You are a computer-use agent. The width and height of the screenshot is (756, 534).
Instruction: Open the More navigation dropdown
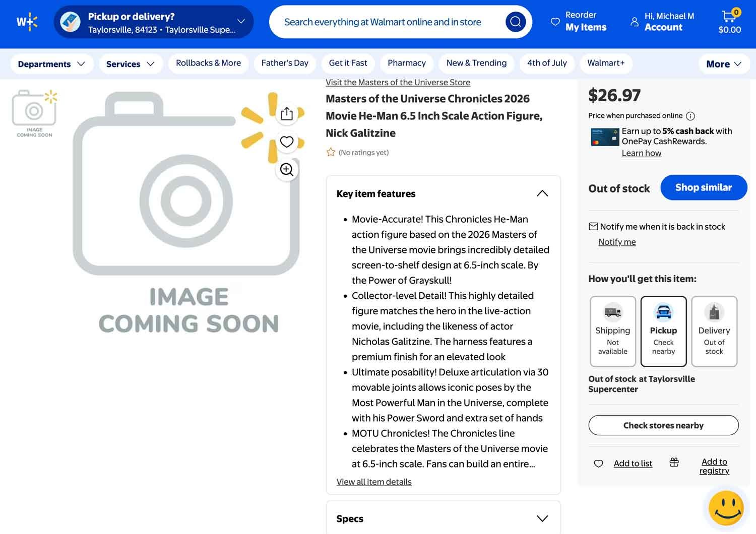(724, 64)
